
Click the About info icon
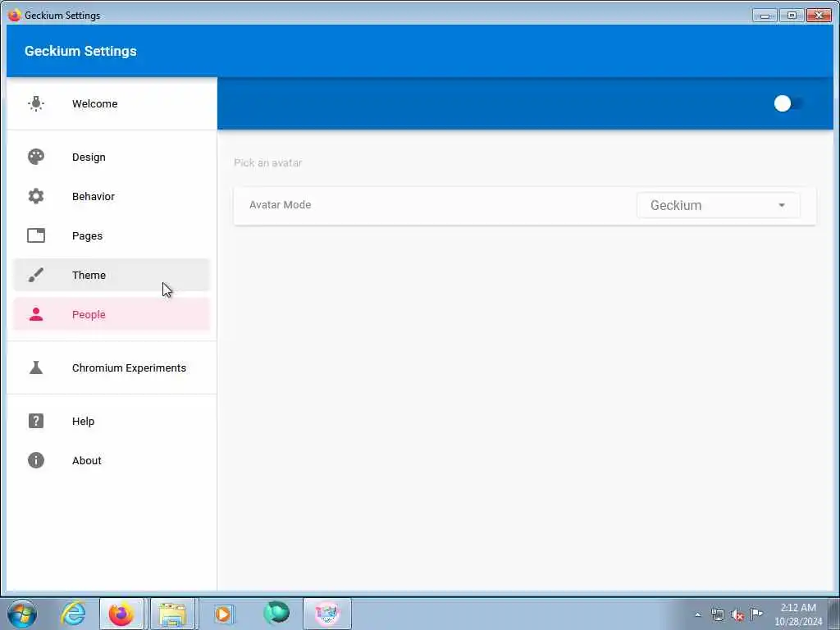[x=36, y=460]
